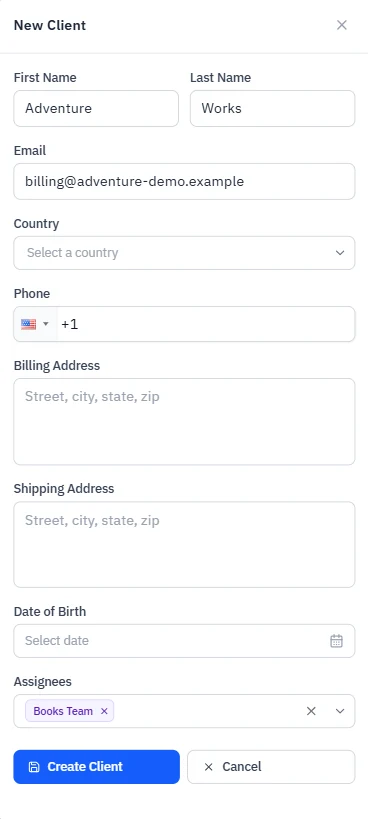Open the phone country code selector arrow
The height and width of the screenshot is (819, 368).
(45, 324)
